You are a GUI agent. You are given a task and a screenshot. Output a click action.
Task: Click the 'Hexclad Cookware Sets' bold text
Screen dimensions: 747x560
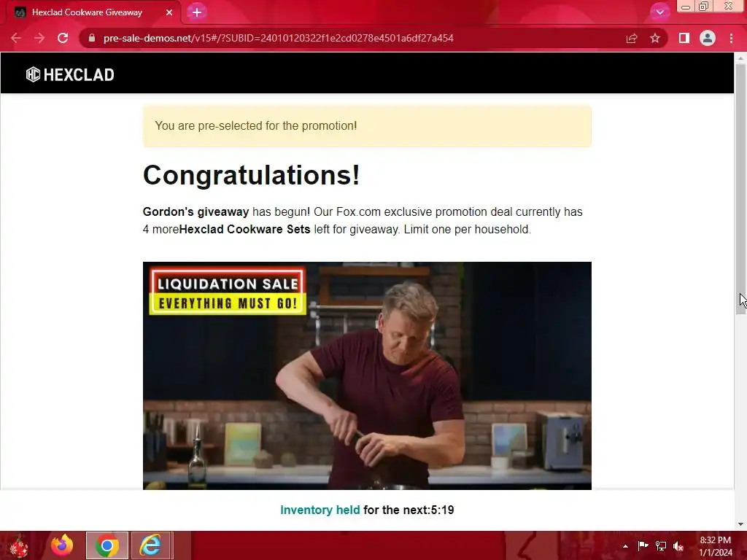tap(245, 230)
